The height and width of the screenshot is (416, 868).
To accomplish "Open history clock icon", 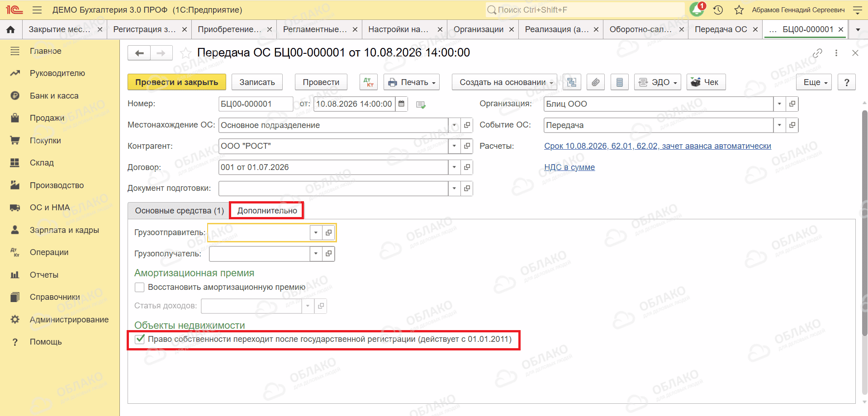I will 718,10.
